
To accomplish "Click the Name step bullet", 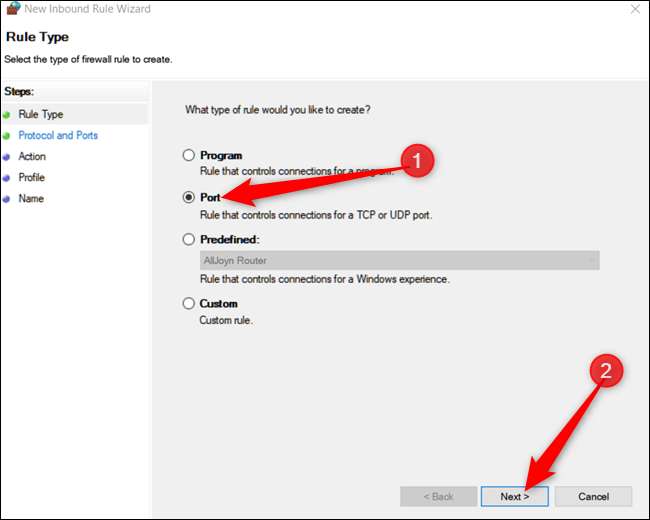I will 7,199.
